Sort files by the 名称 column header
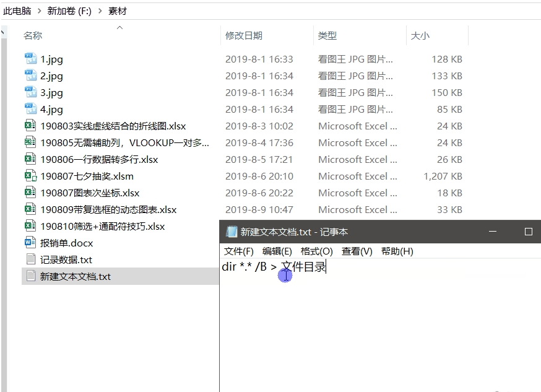This screenshot has width=541, height=392. coord(33,35)
